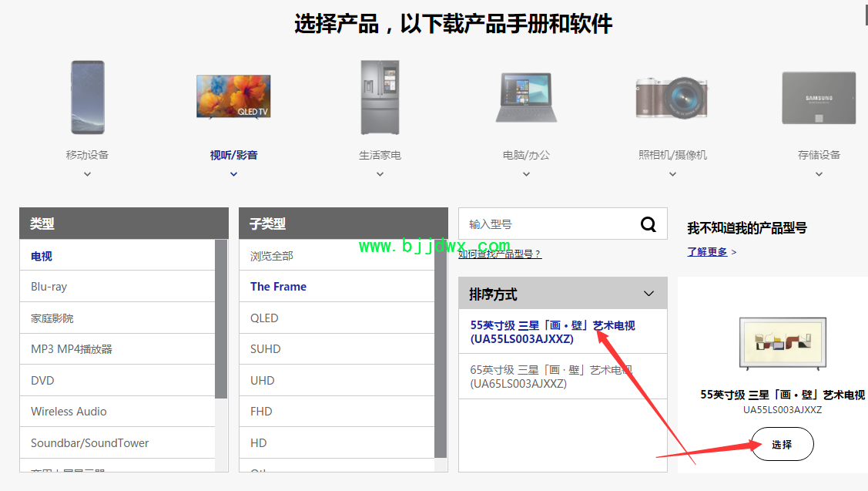Open the 了解更多 link
The height and width of the screenshot is (491, 868).
[707, 251]
